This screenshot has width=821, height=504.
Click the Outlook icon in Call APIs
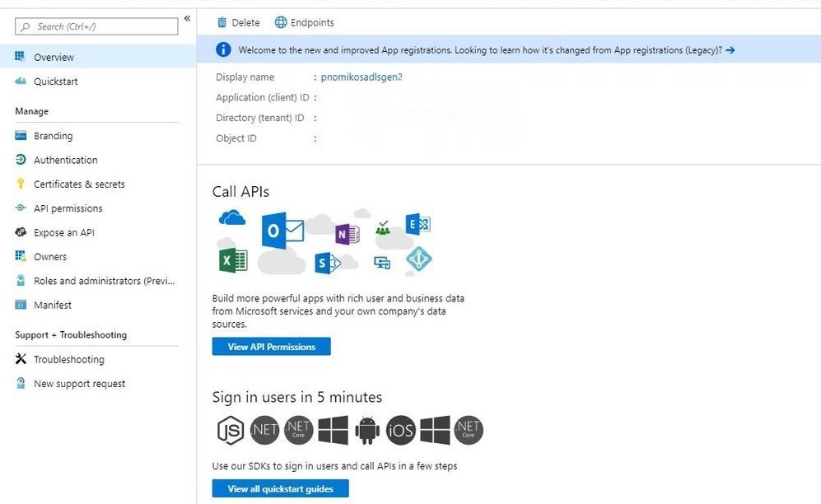(281, 233)
